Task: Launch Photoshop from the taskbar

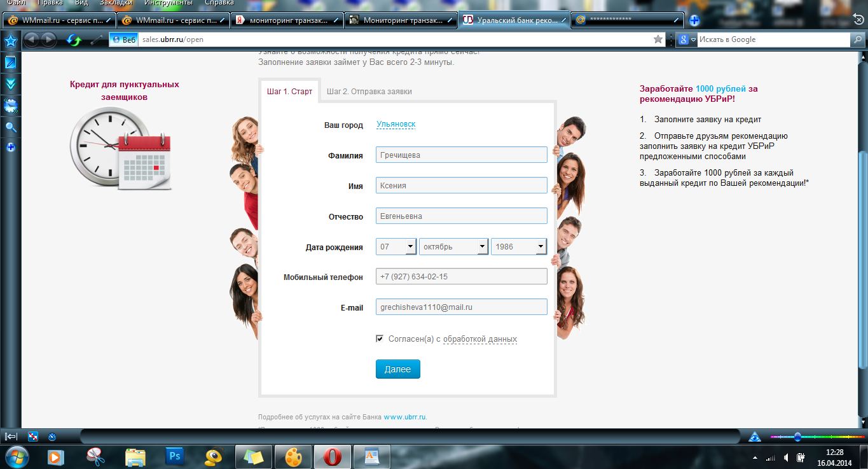Action: (174, 457)
